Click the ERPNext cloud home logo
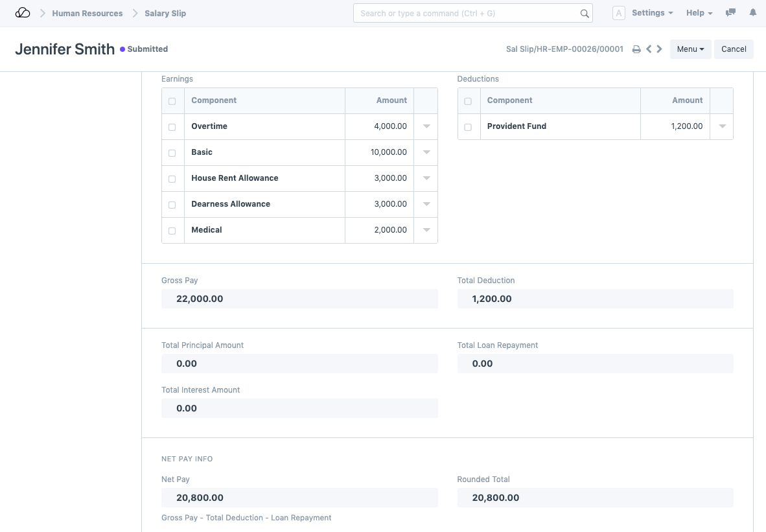Viewport: 766px width, 532px height. coord(23,13)
